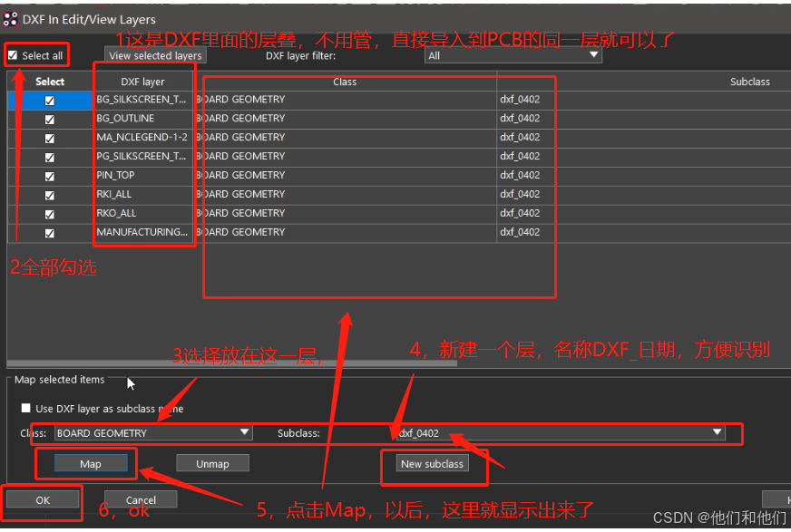This screenshot has width=791, height=532.
Task: Dismiss the dialog with Cancel
Action: (x=140, y=498)
